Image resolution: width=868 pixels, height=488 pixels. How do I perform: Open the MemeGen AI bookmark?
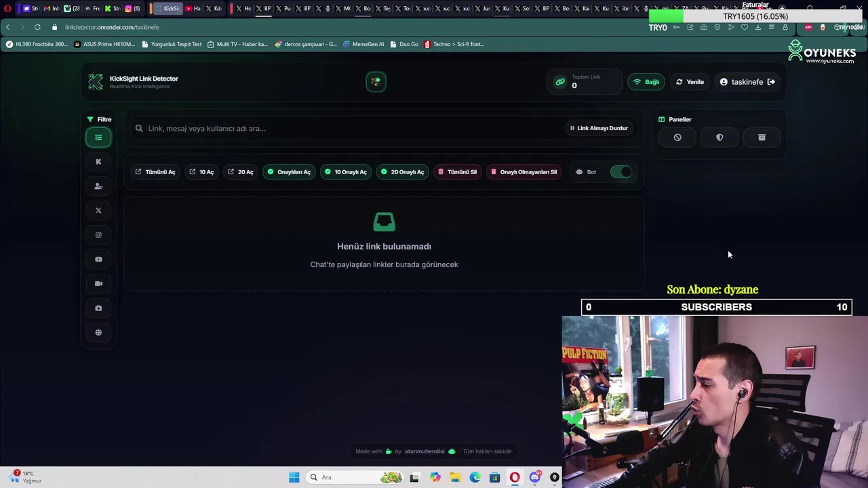pyautogui.click(x=363, y=44)
